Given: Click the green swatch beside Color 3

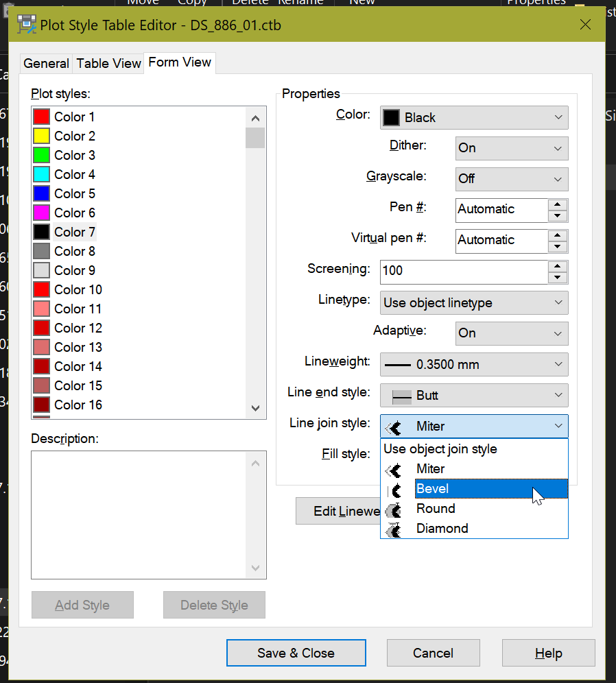Looking at the screenshot, I should [41, 155].
